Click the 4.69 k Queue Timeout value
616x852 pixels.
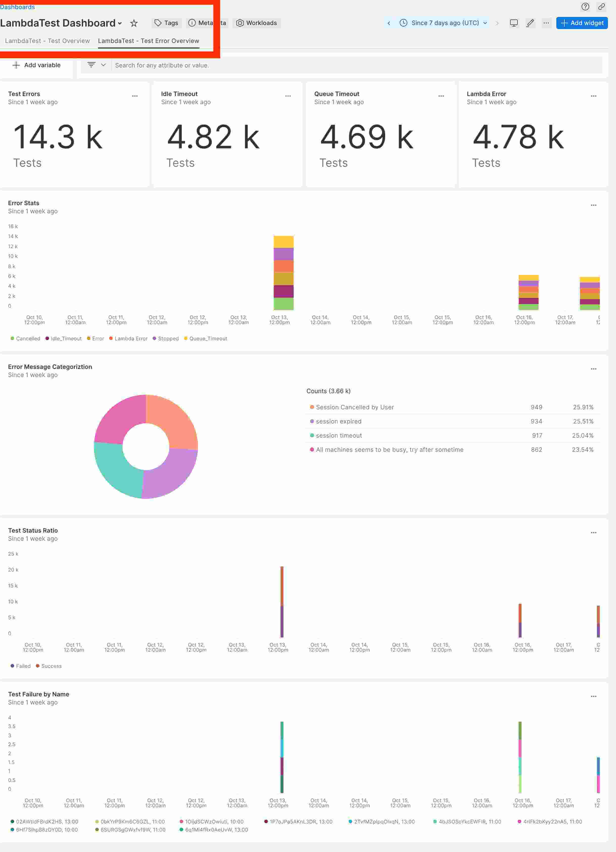[x=367, y=137]
